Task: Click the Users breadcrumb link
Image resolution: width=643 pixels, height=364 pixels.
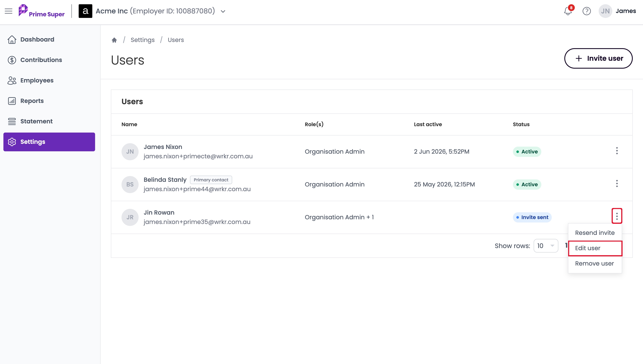Action: (176, 40)
